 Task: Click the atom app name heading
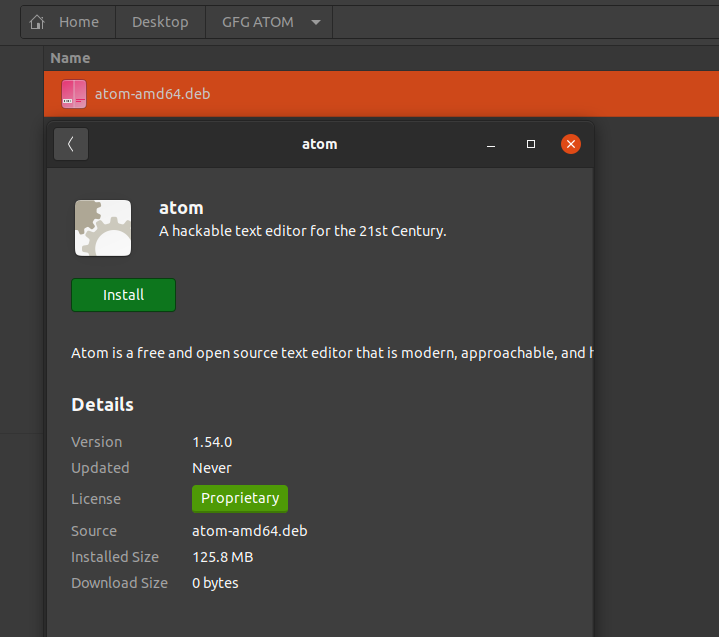(181, 208)
